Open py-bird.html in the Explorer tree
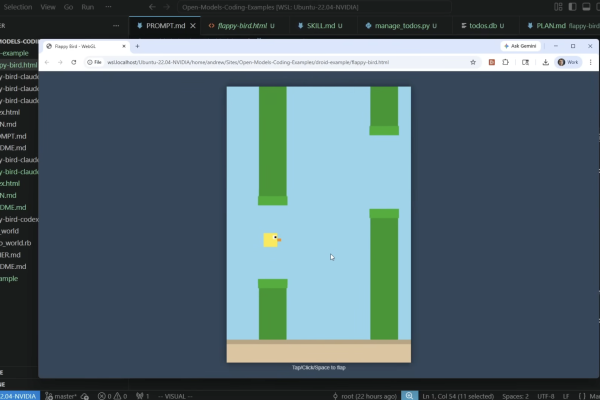The image size is (600, 400). tap(19, 65)
